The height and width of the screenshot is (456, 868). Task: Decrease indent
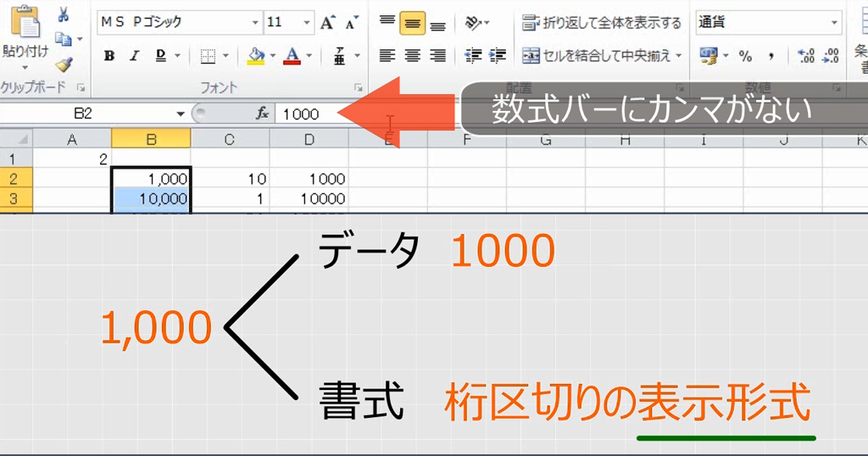(x=473, y=55)
